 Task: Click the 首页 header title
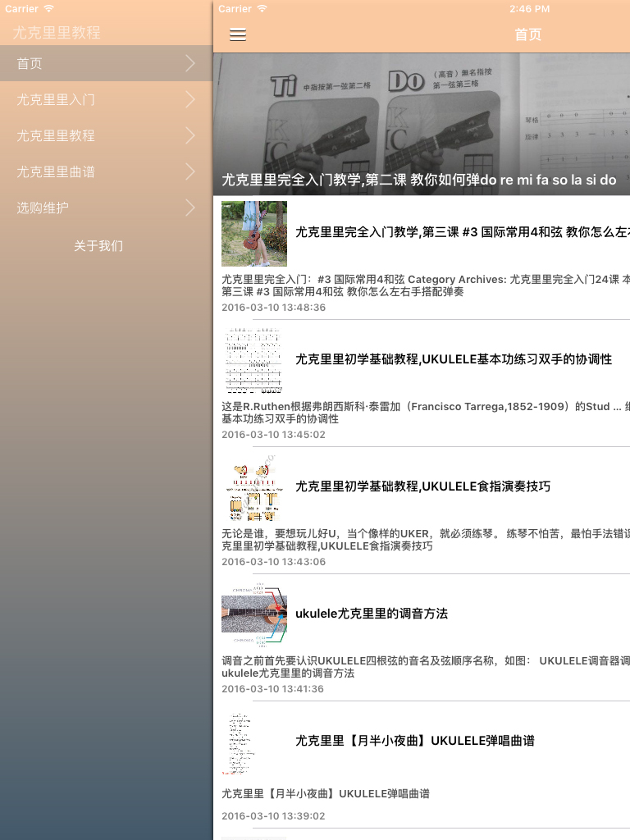(x=528, y=34)
